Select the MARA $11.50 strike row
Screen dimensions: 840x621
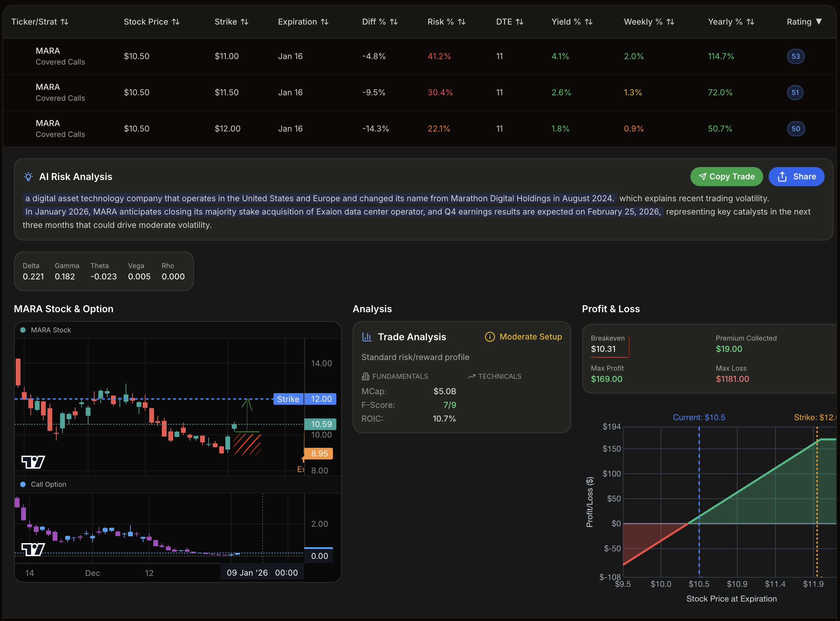tap(420, 93)
